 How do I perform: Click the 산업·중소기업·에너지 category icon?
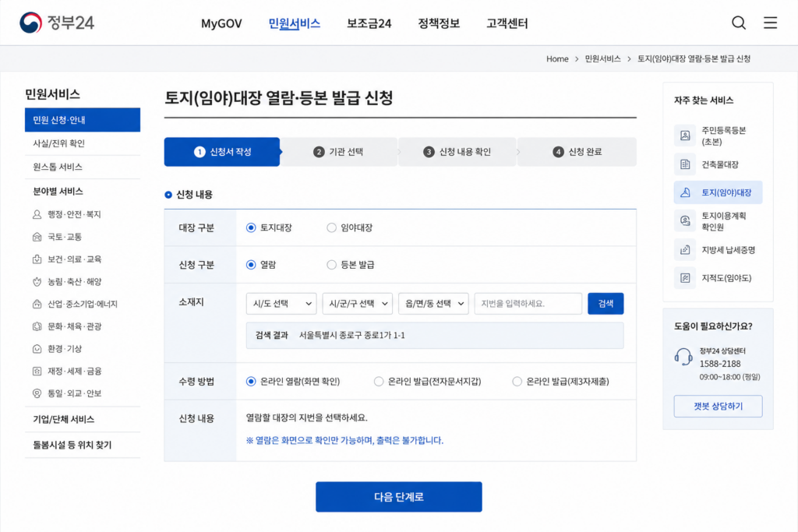click(x=37, y=304)
